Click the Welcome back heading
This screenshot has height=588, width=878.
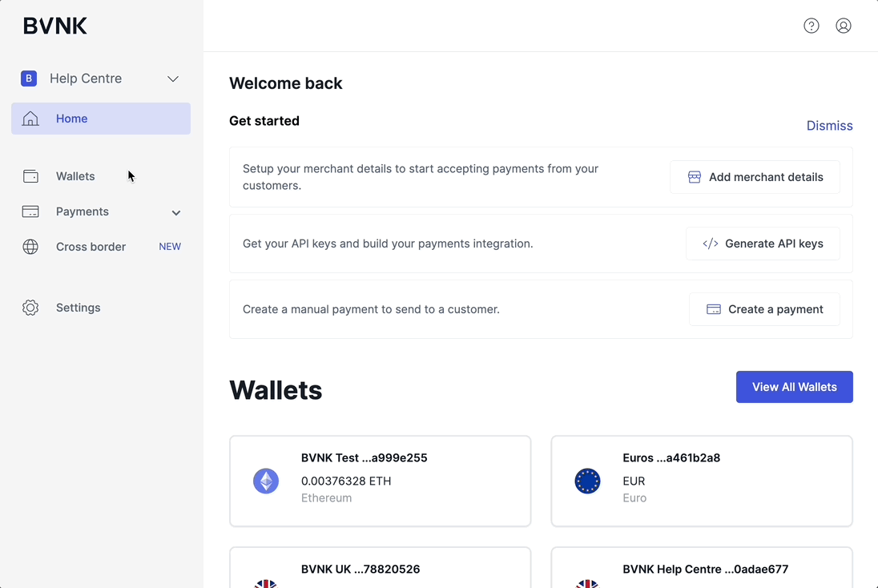click(285, 83)
